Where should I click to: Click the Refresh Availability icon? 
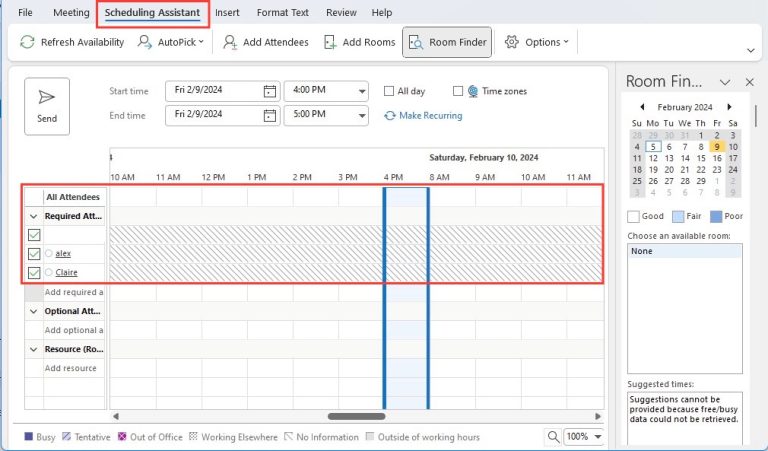click(x=27, y=42)
